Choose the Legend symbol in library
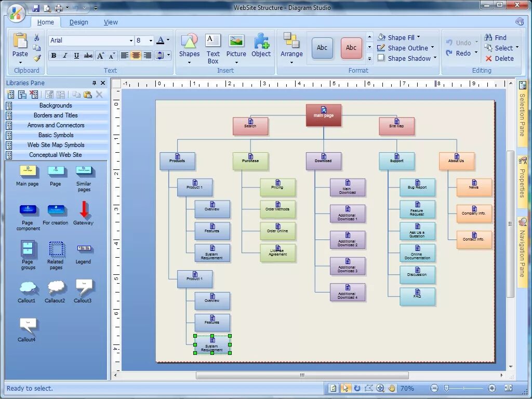 84,248
